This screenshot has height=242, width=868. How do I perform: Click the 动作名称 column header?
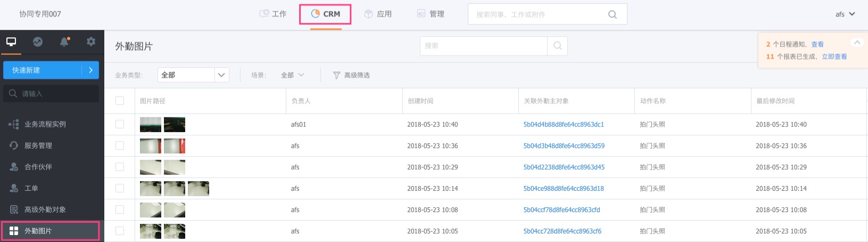(x=652, y=101)
